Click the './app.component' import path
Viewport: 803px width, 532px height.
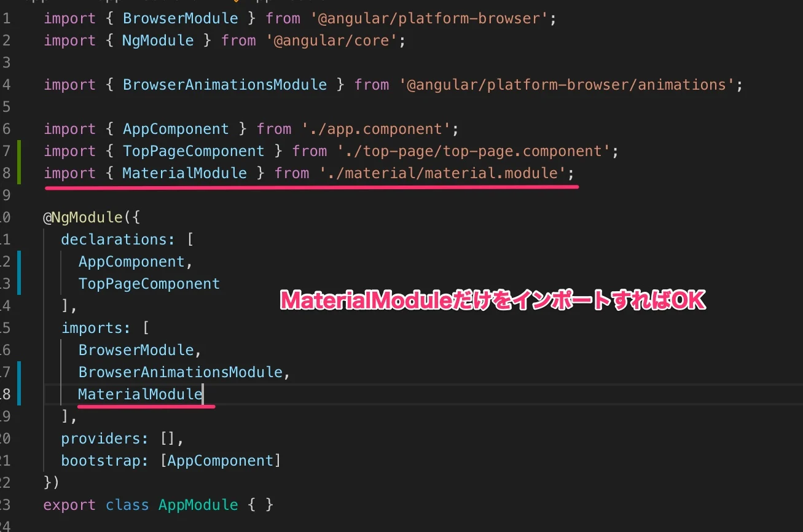[376, 129]
